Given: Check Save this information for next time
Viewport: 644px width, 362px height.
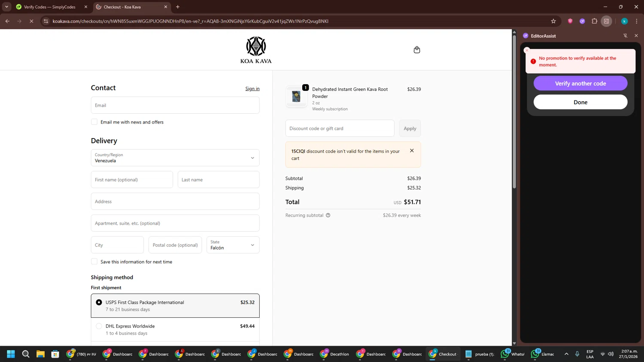Looking at the screenshot, I should click(x=94, y=262).
